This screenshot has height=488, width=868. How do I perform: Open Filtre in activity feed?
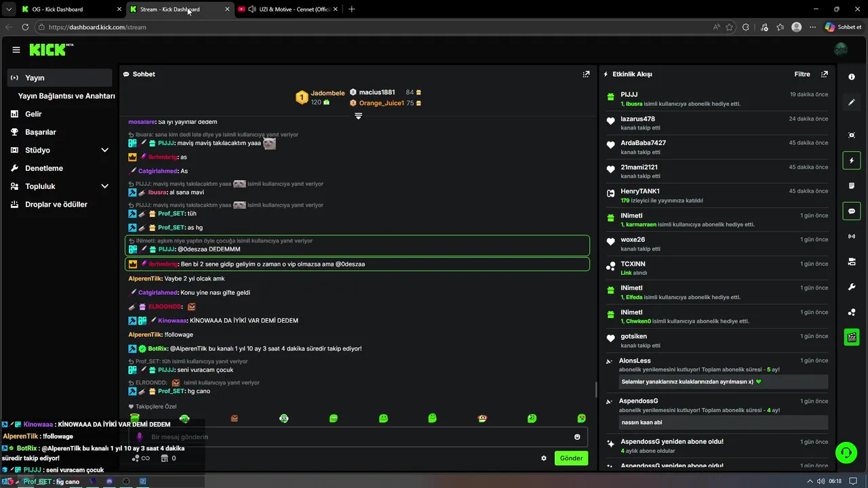(802, 75)
